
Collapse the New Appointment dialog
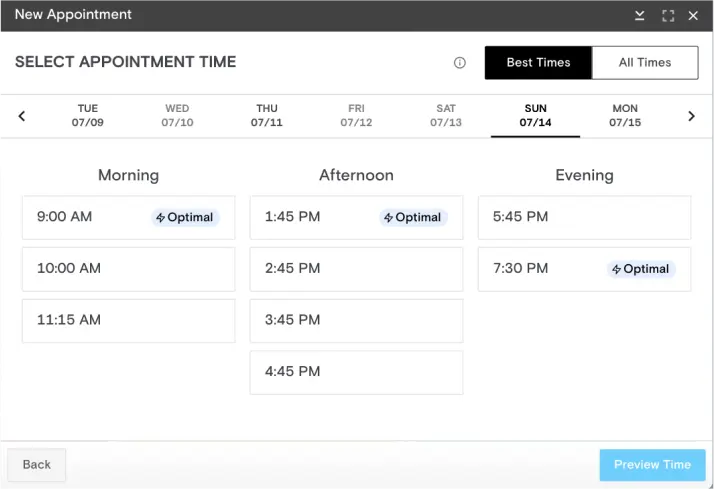(640, 16)
